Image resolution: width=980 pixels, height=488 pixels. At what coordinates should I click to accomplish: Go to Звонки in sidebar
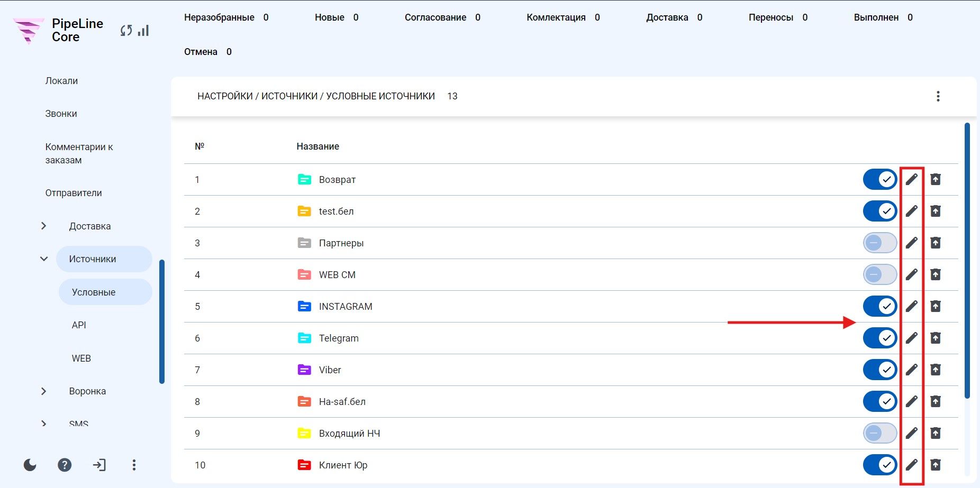[x=61, y=114]
